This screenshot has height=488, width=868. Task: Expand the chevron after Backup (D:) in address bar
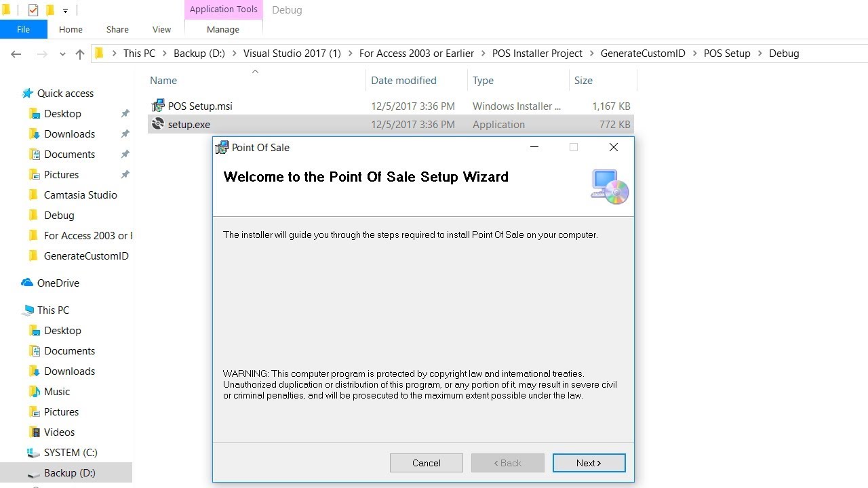[234, 54]
